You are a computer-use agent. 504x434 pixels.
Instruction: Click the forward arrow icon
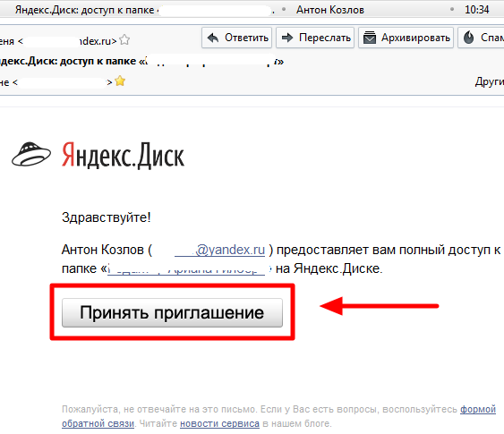287,38
